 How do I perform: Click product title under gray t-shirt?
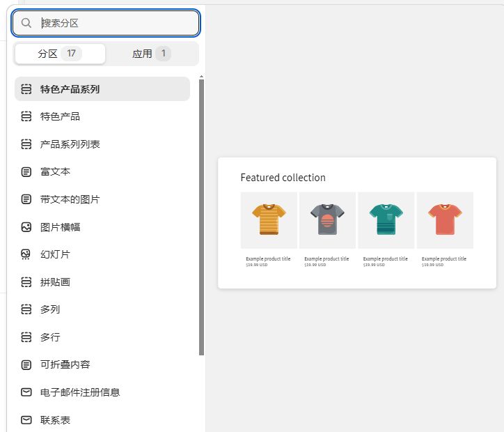click(326, 259)
